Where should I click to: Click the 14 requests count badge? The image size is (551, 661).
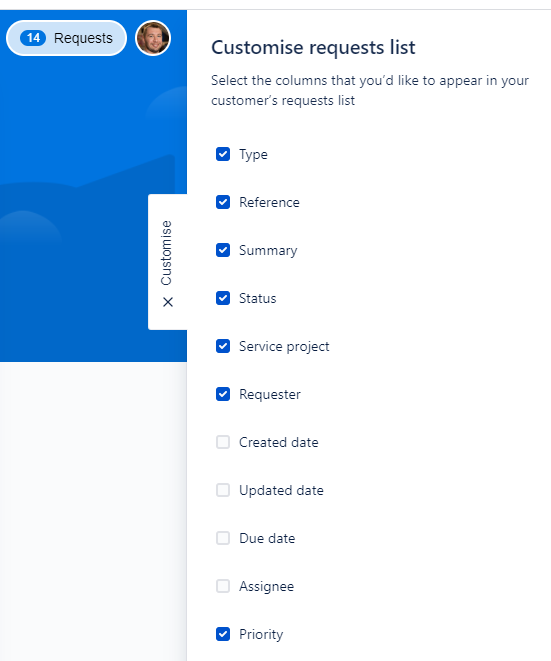[x=33, y=38]
